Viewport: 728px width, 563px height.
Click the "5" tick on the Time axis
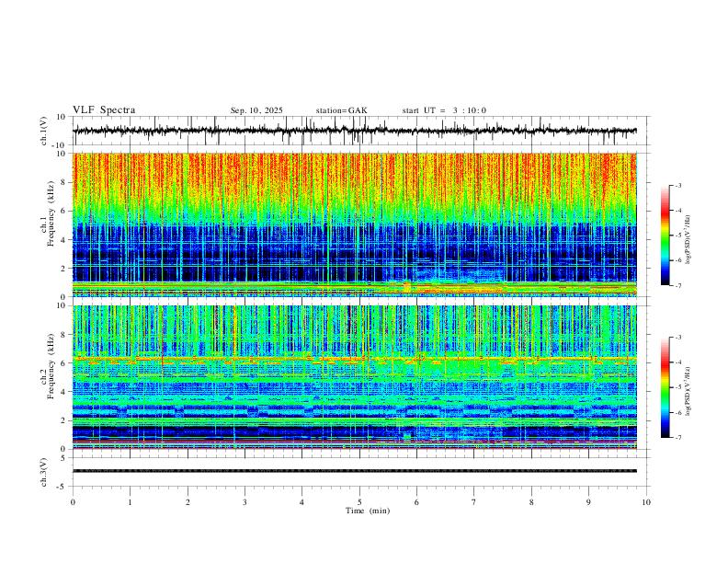point(359,502)
